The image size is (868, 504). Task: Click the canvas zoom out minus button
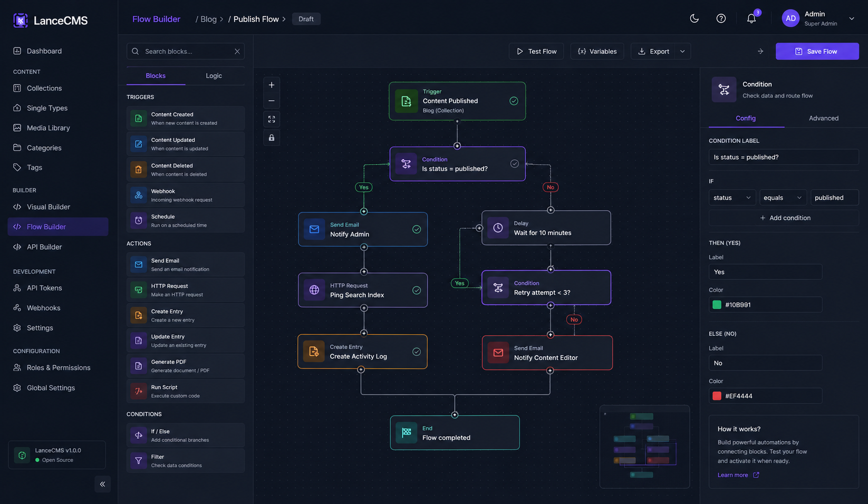point(272,101)
